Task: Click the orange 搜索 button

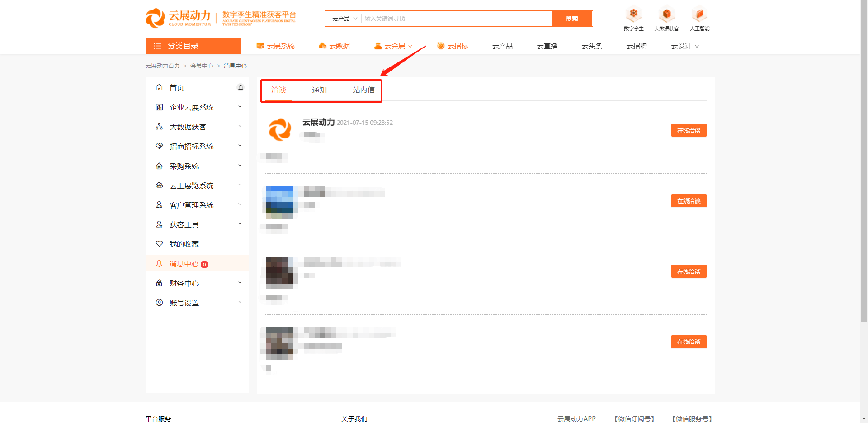Action: click(x=571, y=19)
